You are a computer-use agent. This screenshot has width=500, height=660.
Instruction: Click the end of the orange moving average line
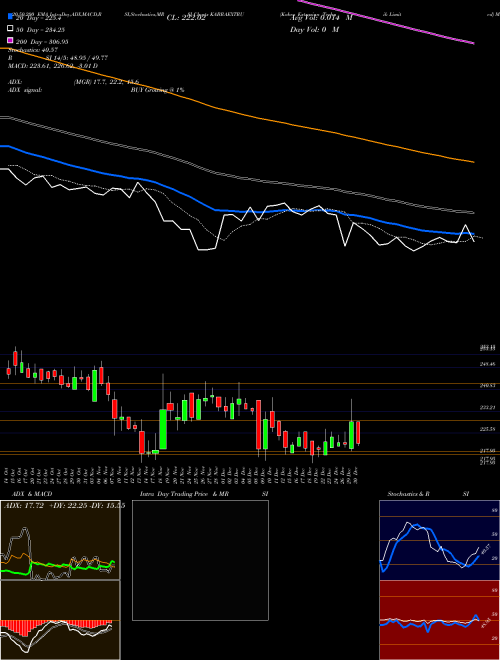(473, 161)
